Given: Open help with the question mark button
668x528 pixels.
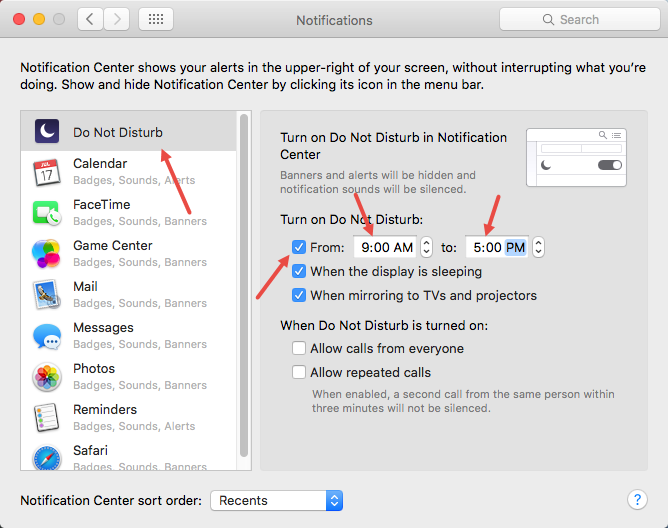Looking at the screenshot, I should click(637, 499).
